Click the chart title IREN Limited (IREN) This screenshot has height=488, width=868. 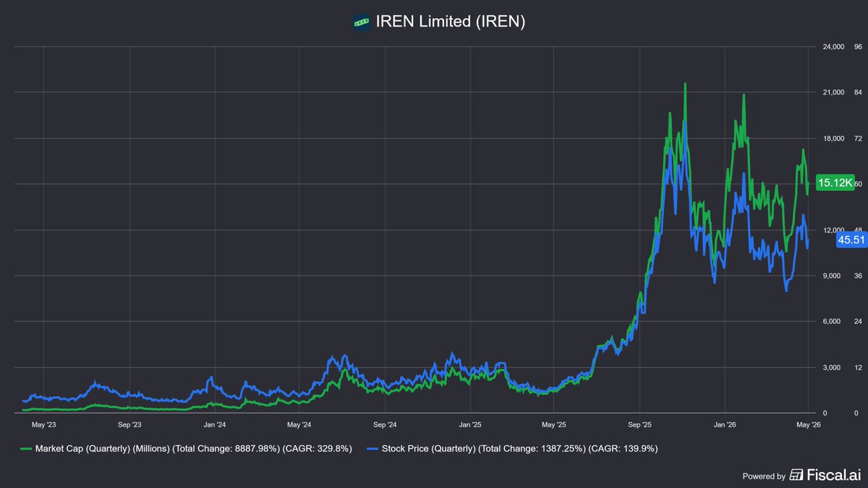point(451,22)
